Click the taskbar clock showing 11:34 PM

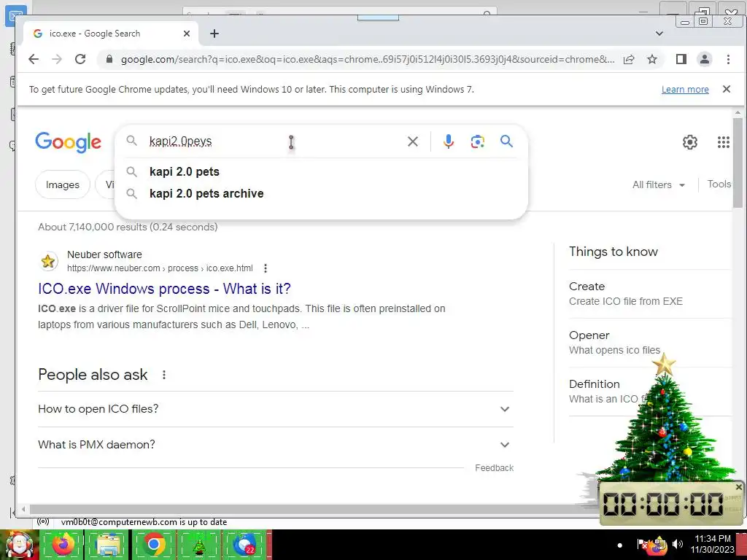pyautogui.click(x=712, y=544)
